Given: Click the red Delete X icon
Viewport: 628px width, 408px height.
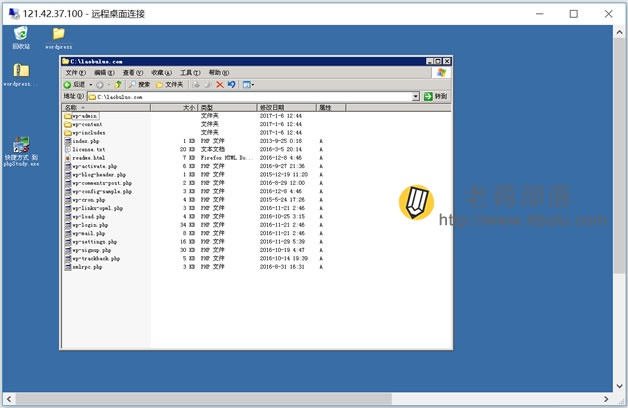Looking at the screenshot, I should [219, 84].
